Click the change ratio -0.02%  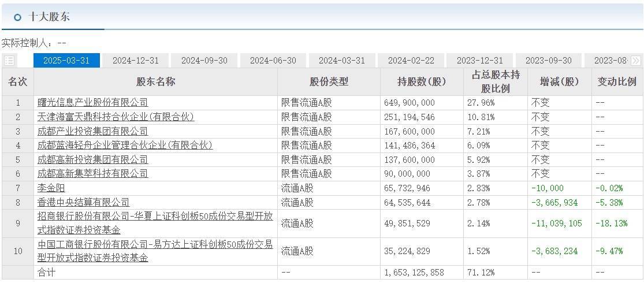pos(609,188)
